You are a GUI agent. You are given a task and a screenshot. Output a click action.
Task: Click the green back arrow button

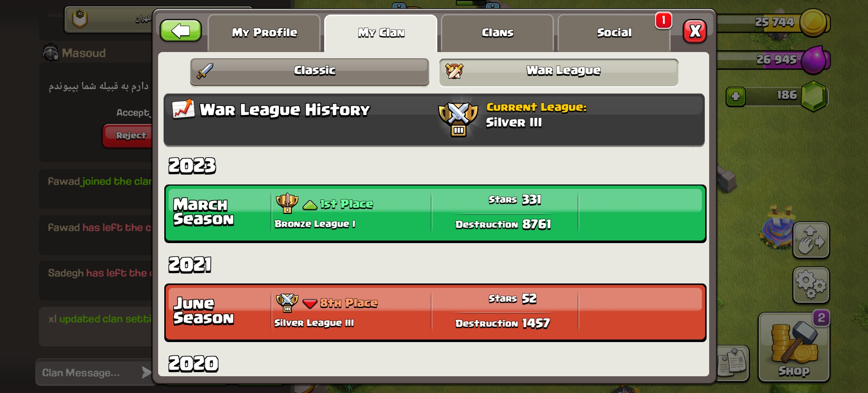(181, 31)
